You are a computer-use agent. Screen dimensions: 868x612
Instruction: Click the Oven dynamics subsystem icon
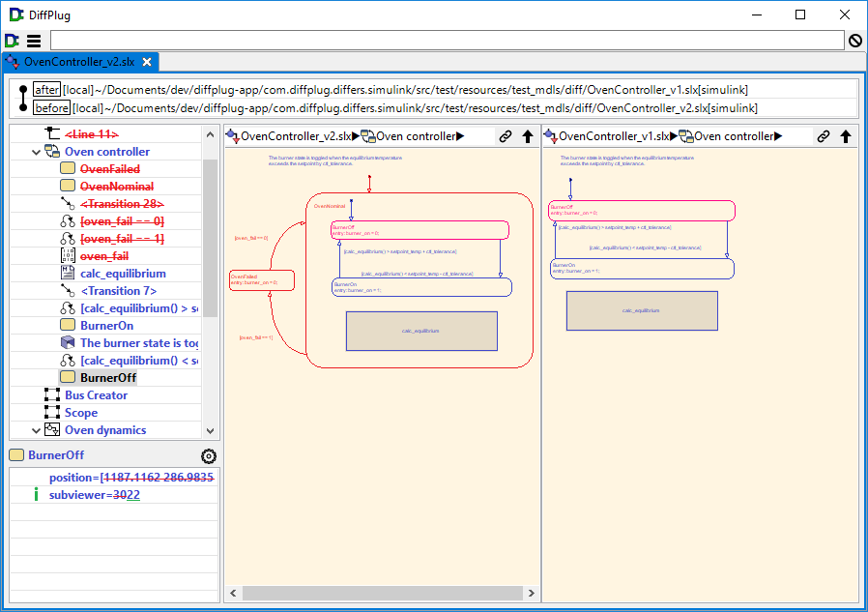point(52,430)
